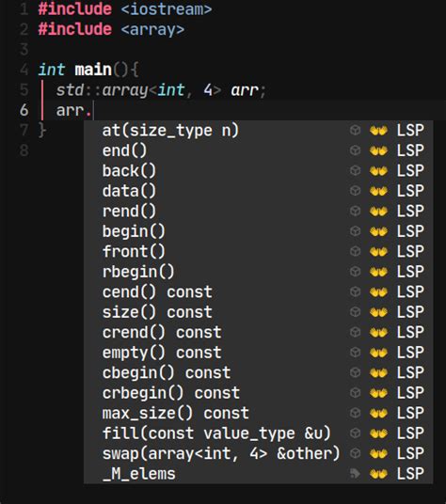
Task: Click hands emoji on rend() row
Action: [x=378, y=212]
